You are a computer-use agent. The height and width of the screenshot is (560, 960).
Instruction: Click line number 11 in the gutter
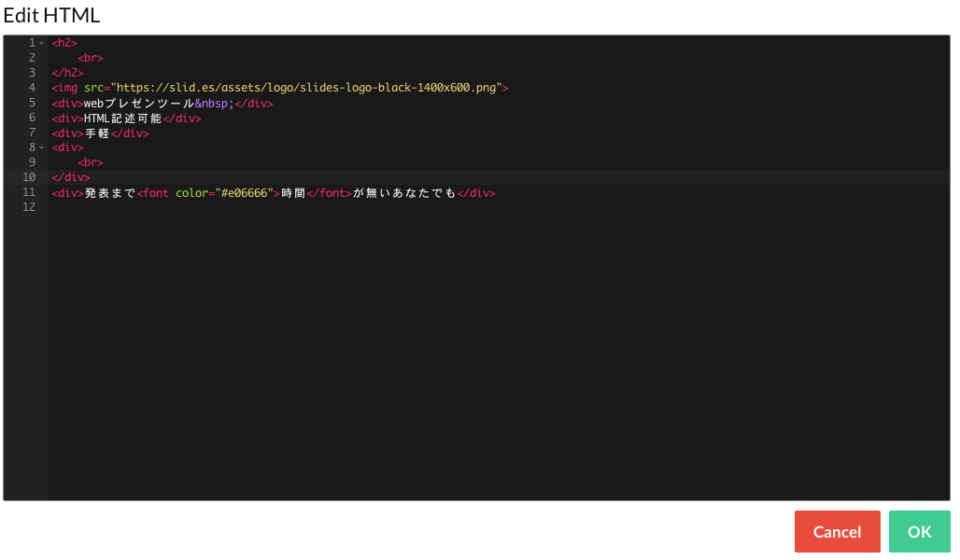(x=29, y=192)
